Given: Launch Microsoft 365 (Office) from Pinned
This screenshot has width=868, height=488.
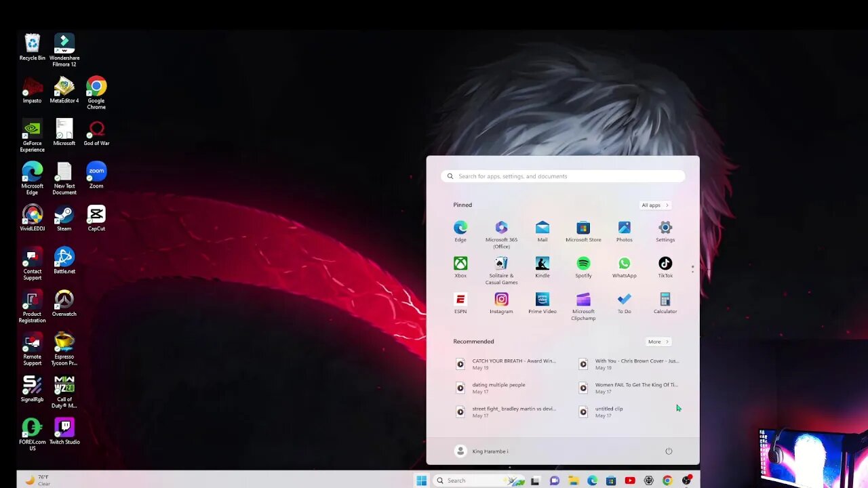Looking at the screenshot, I should coord(501,235).
